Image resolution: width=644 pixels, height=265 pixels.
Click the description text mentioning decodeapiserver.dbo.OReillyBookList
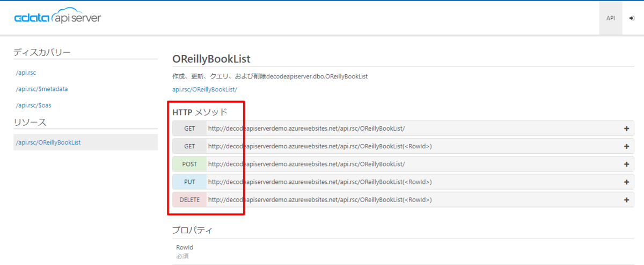[270, 76]
